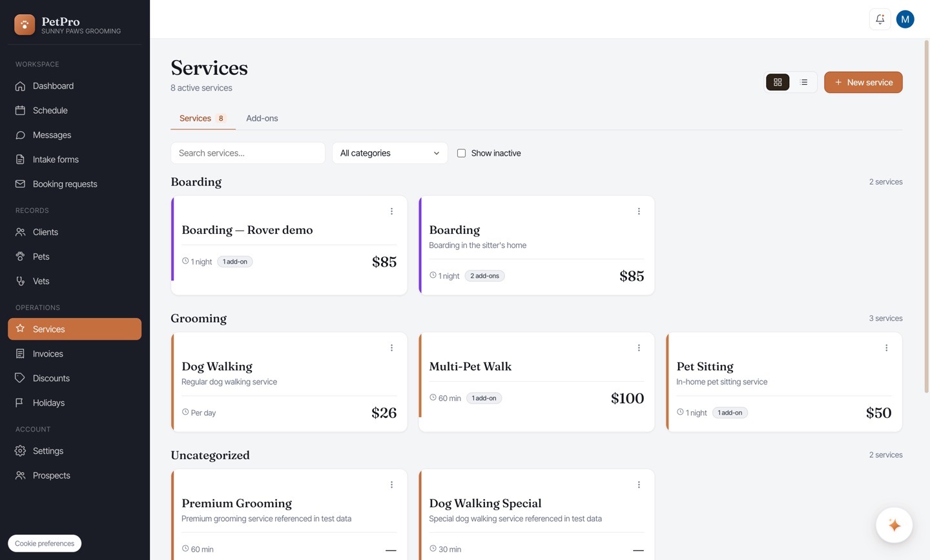Click the Messages chat bubble icon

tap(21, 135)
